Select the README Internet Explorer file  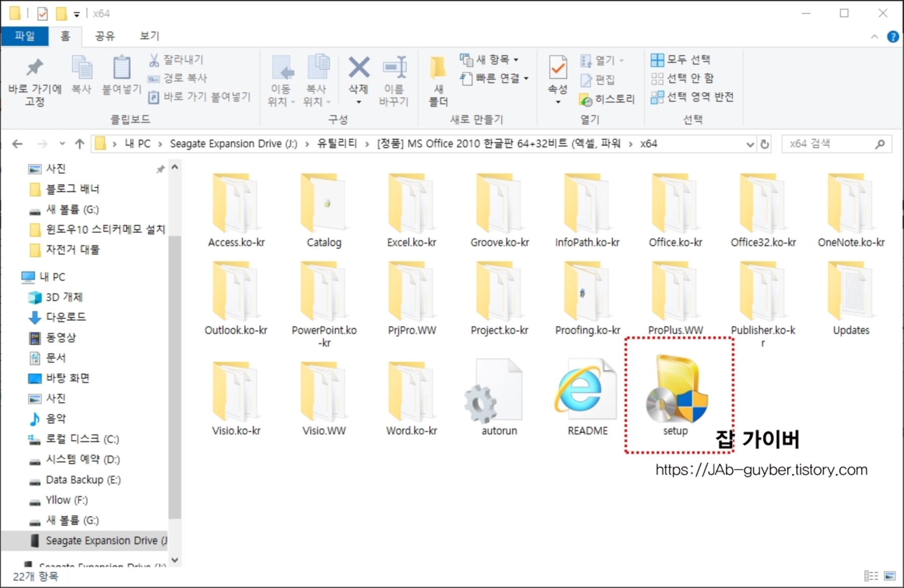click(587, 396)
